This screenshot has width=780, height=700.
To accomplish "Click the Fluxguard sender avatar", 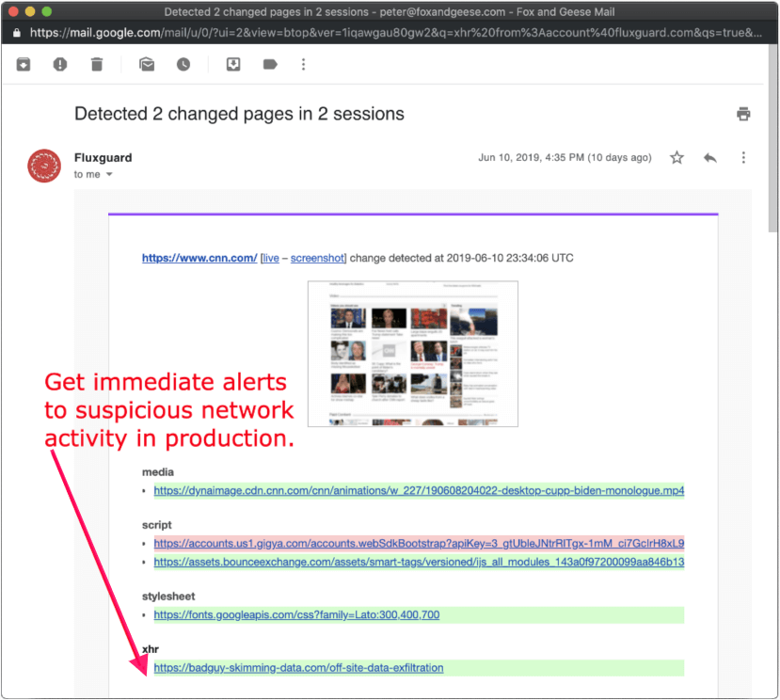I will 44,166.
